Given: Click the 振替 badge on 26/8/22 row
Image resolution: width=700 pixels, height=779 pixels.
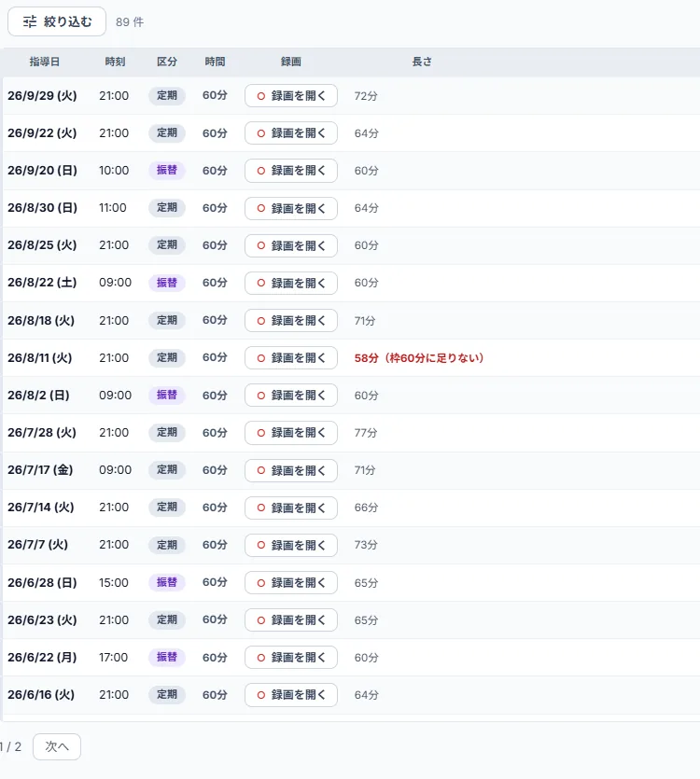Looking at the screenshot, I should pyautogui.click(x=166, y=282).
